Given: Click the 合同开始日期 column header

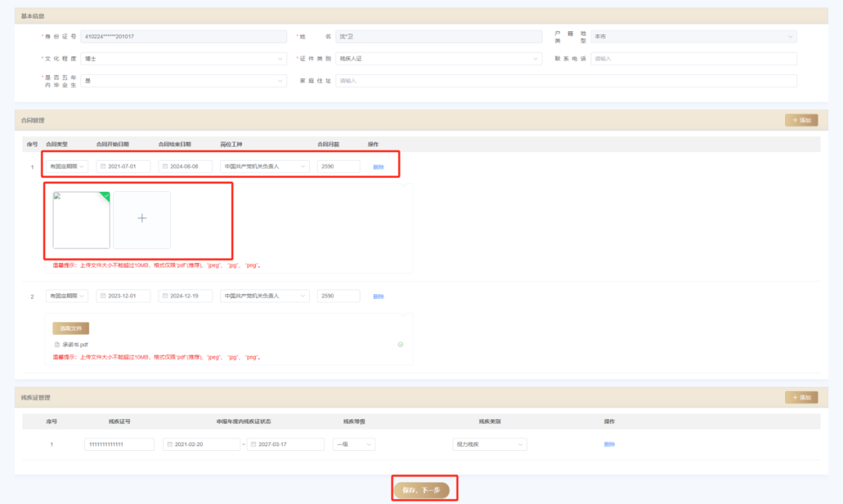Looking at the screenshot, I should coord(112,144).
